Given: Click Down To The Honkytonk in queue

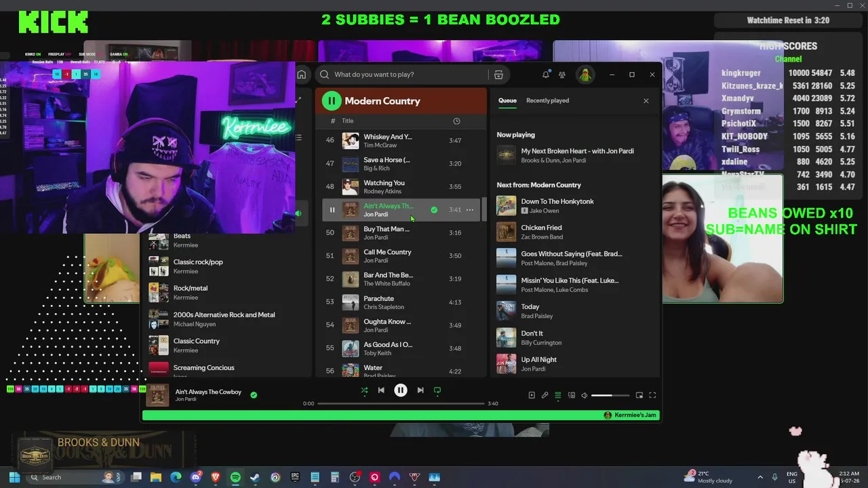Looking at the screenshot, I should (x=574, y=205).
